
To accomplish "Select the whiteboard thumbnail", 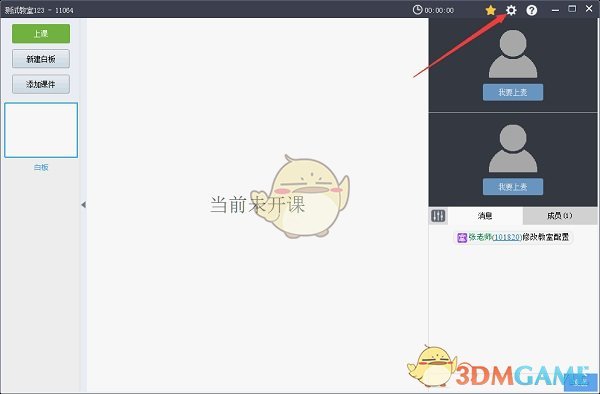I will coord(41,130).
